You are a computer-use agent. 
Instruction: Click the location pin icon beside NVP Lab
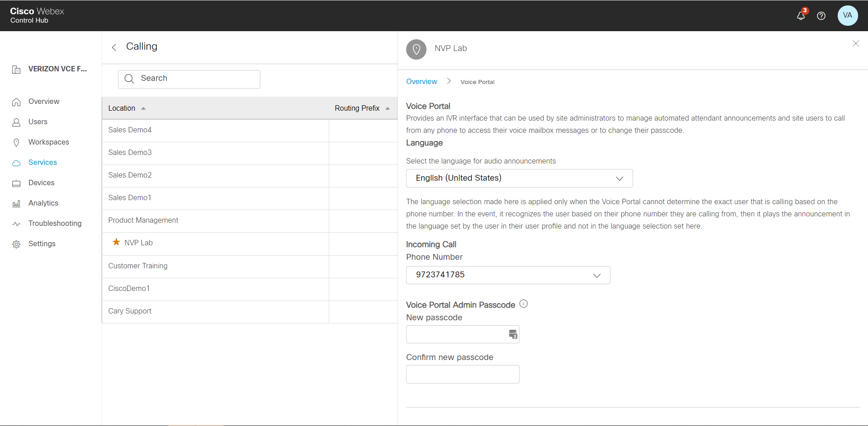pyautogui.click(x=416, y=49)
